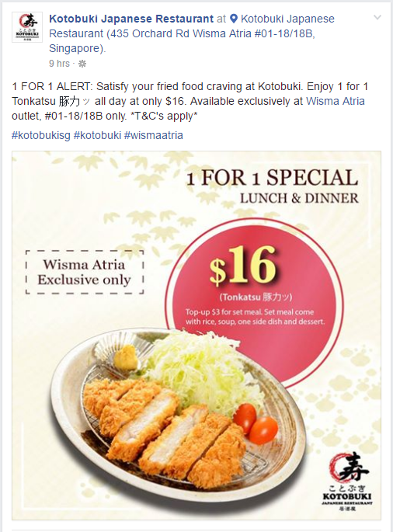The image size is (393, 532).
Task: Follow the Wisma Atria link in post text
Action: coord(336,101)
